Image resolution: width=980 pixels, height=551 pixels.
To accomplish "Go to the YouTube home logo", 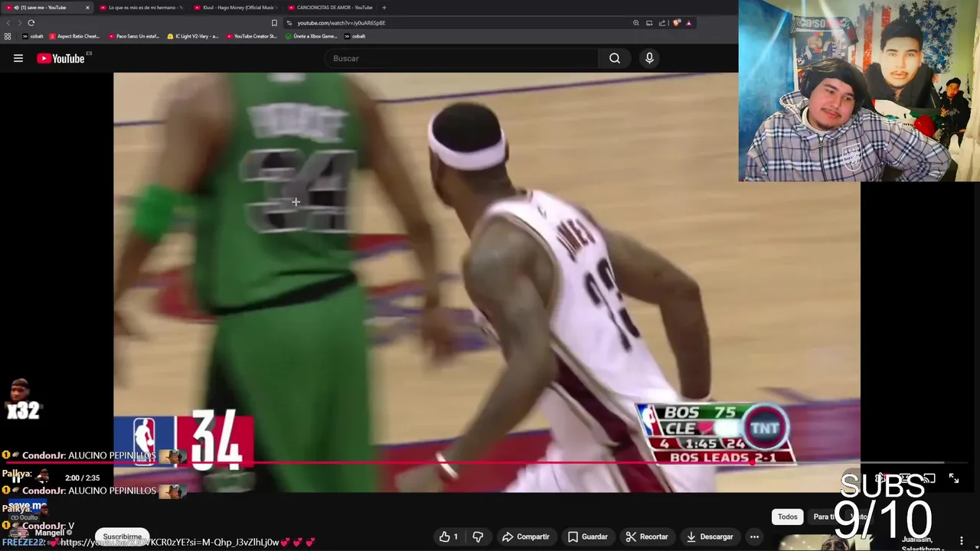I will tap(60, 58).
